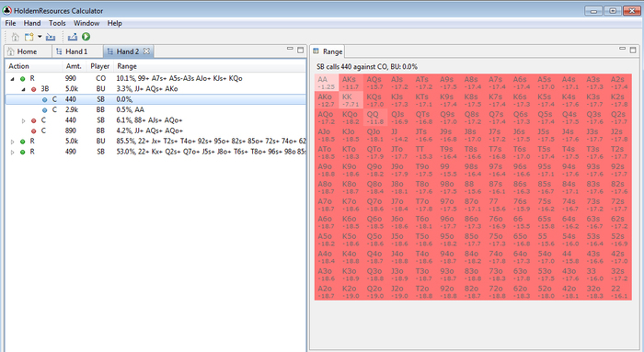Click the range text '3.3%, JJ+ AQs+ AKo'
Image resolution: width=644 pixels, height=352 pixels.
click(x=147, y=88)
